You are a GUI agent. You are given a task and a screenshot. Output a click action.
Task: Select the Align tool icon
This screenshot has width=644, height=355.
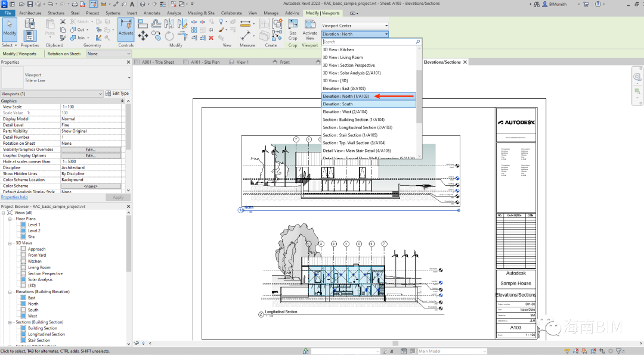143,24
